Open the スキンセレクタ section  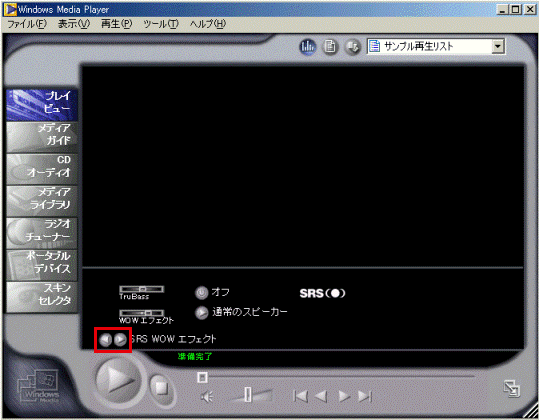42,297
